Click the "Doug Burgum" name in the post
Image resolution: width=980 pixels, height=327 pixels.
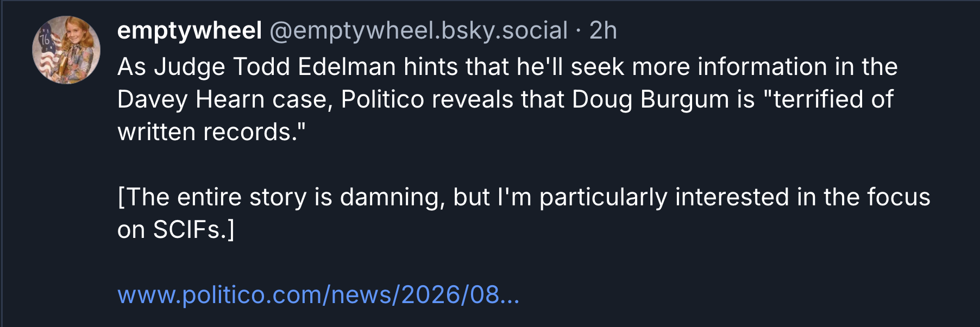[650, 99]
